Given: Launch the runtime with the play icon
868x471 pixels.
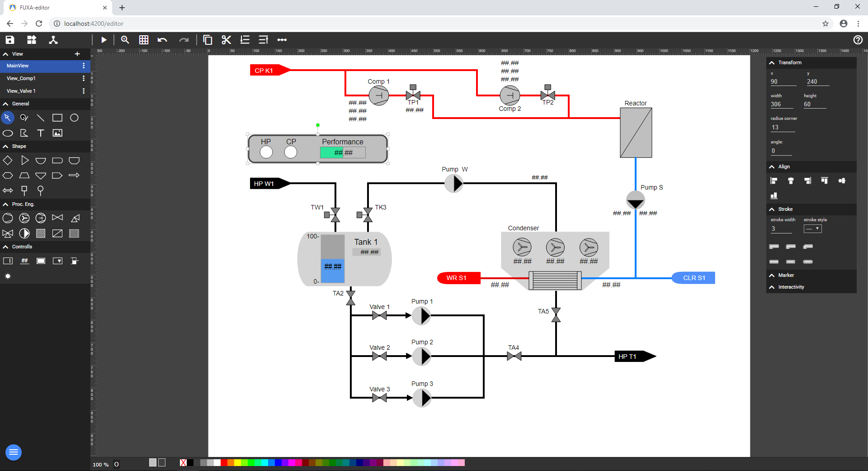Looking at the screenshot, I should point(104,40).
